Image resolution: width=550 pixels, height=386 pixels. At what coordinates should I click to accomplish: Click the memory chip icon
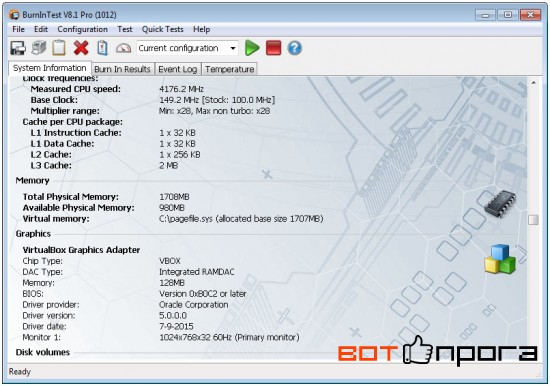500,204
